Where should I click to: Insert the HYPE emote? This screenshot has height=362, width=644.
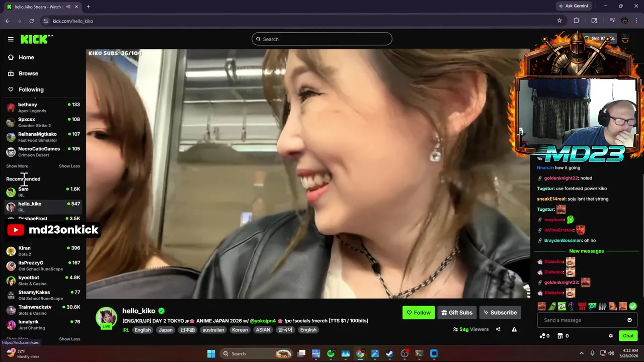pos(562,306)
